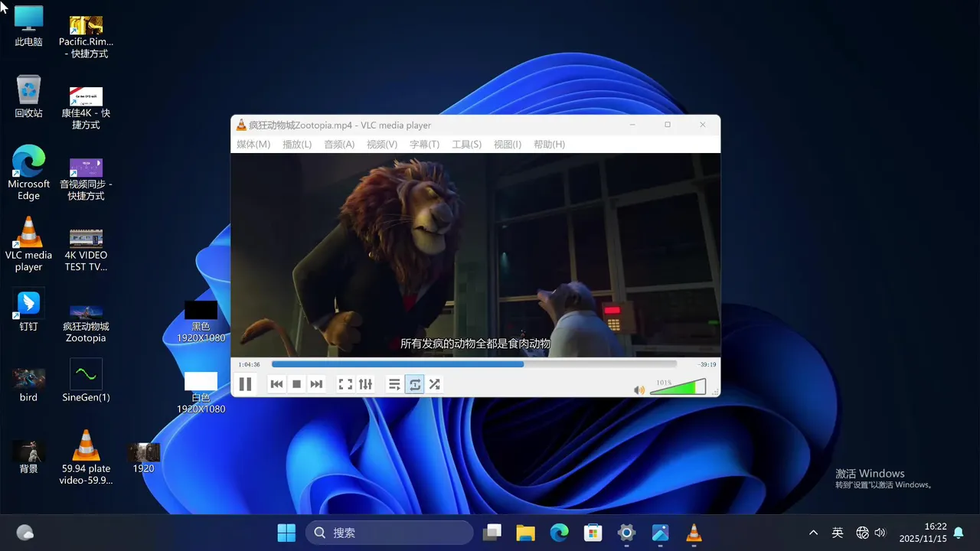This screenshot has height=551, width=980.
Task: Open Microsoft Store from taskbar
Action: [593, 533]
